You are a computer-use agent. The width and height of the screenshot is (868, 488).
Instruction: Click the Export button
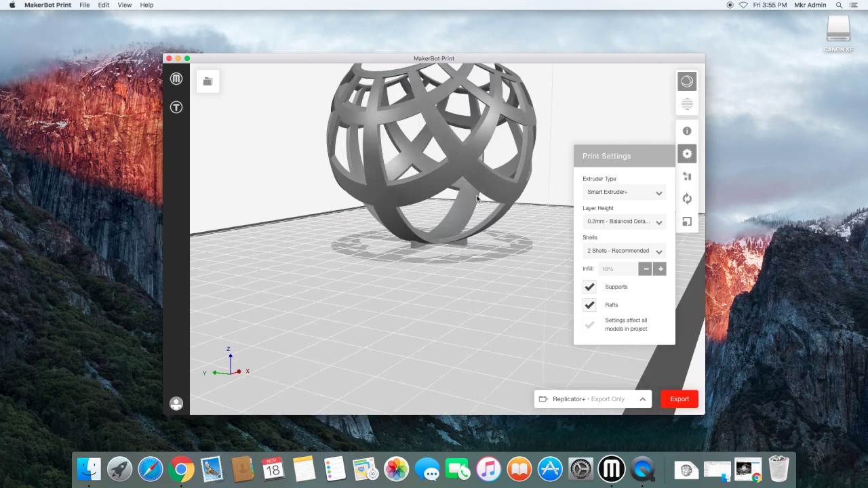(679, 399)
